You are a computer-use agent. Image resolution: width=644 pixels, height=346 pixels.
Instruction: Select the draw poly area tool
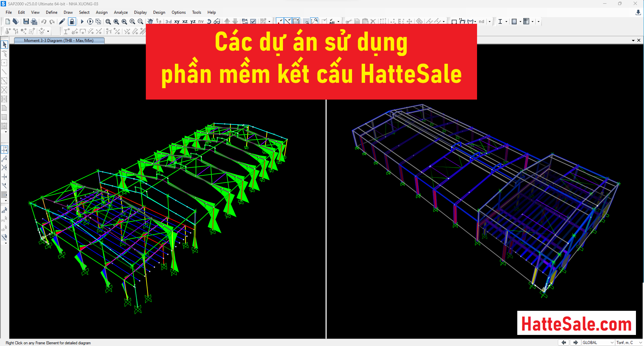pos(4,108)
